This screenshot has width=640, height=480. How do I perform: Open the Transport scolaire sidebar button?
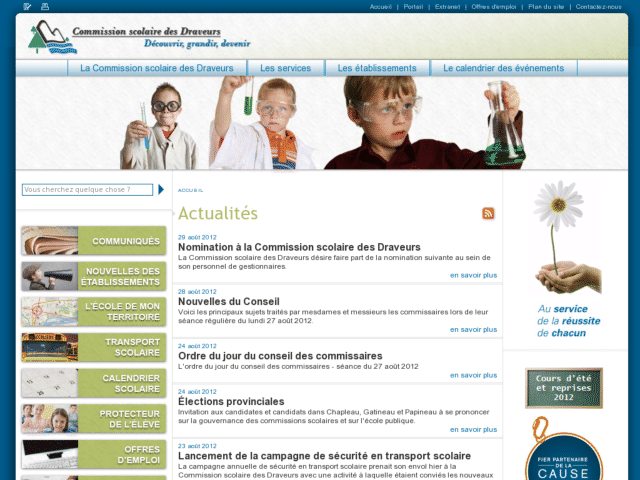coord(94,347)
